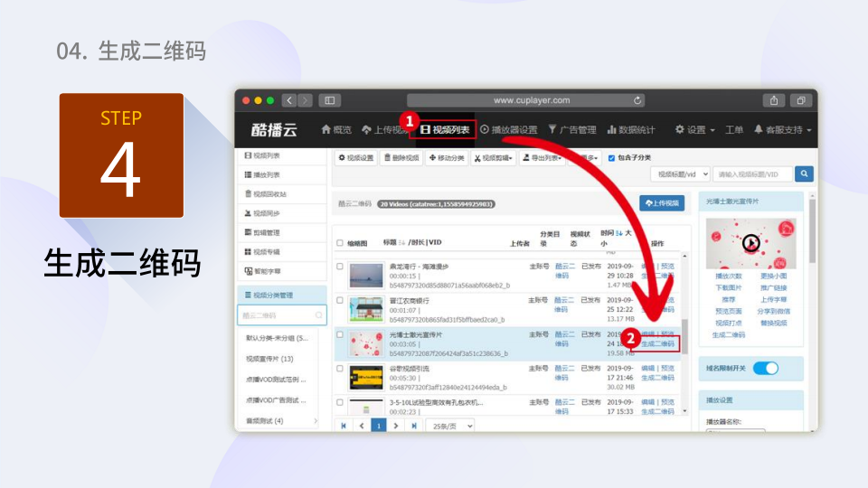Expand the 设置 dropdown menu

click(x=694, y=129)
